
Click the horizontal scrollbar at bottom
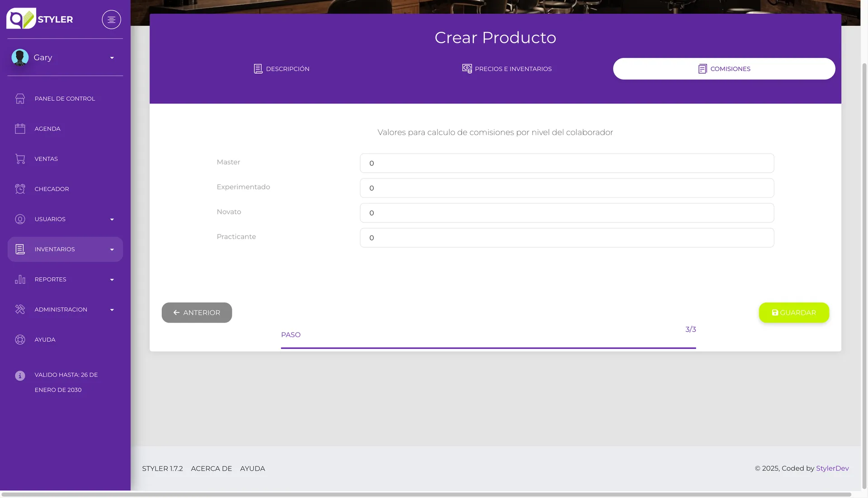tap(426, 494)
